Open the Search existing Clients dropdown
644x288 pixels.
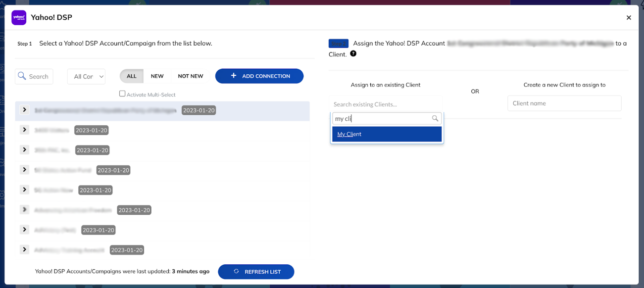click(386, 104)
